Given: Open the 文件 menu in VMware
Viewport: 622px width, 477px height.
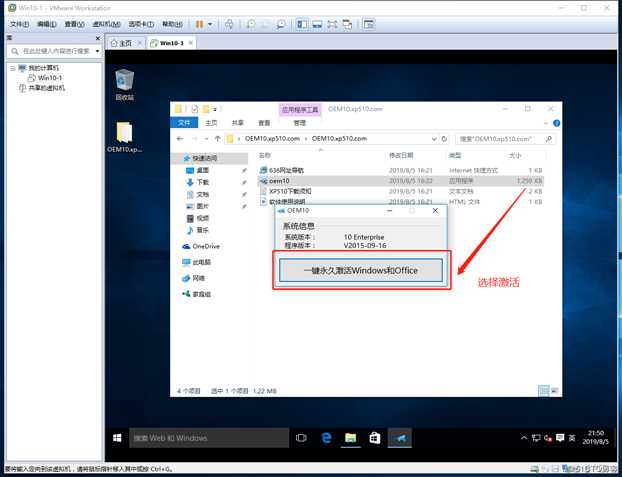Looking at the screenshot, I should coord(19,25).
